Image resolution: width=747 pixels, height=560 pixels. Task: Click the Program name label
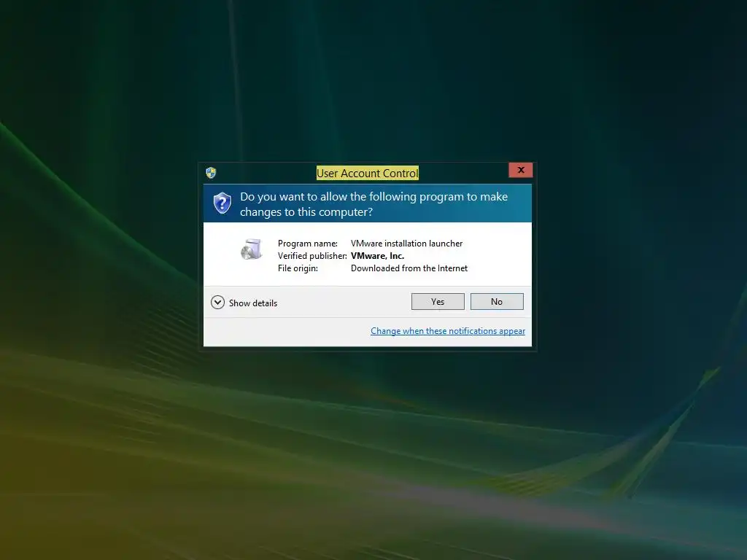307,244
